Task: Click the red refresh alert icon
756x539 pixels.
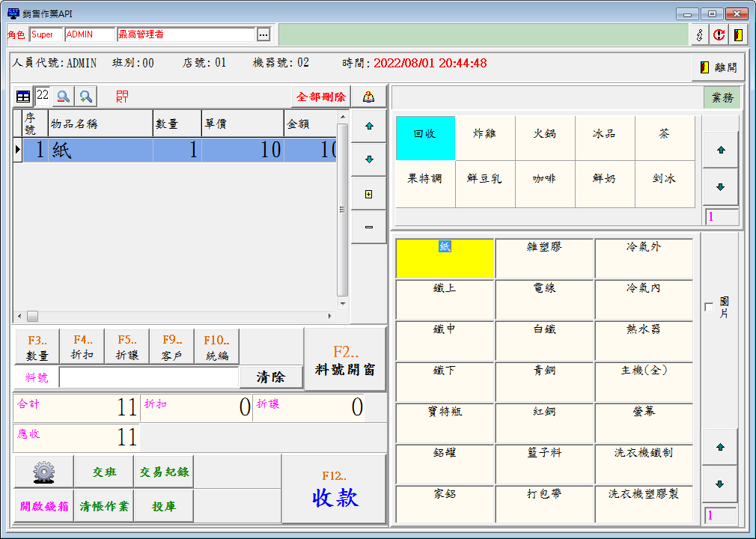Action: click(x=719, y=34)
